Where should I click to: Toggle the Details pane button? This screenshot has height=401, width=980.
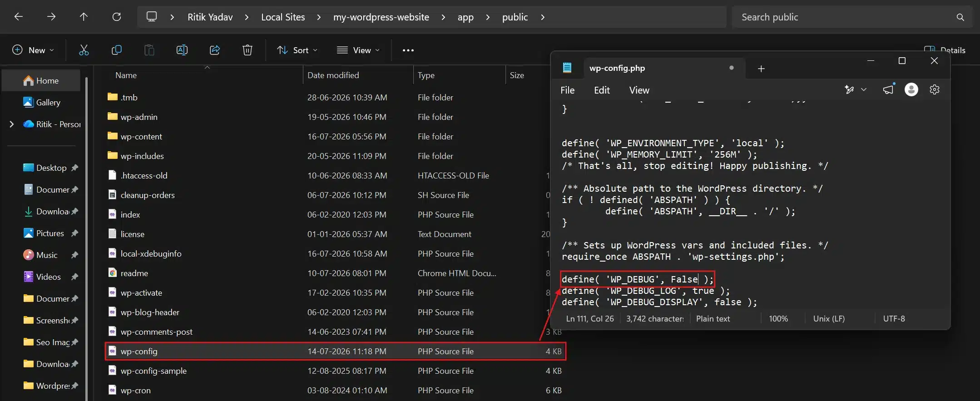pos(945,50)
